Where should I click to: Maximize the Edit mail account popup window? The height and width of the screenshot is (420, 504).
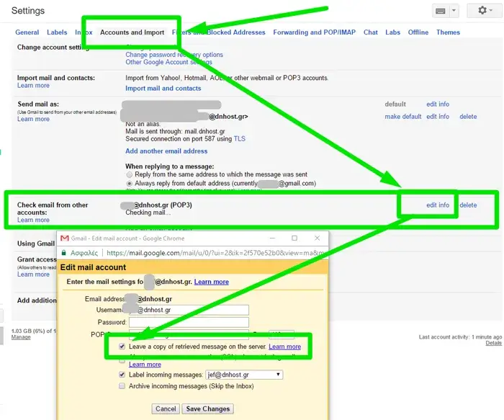click(x=294, y=238)
